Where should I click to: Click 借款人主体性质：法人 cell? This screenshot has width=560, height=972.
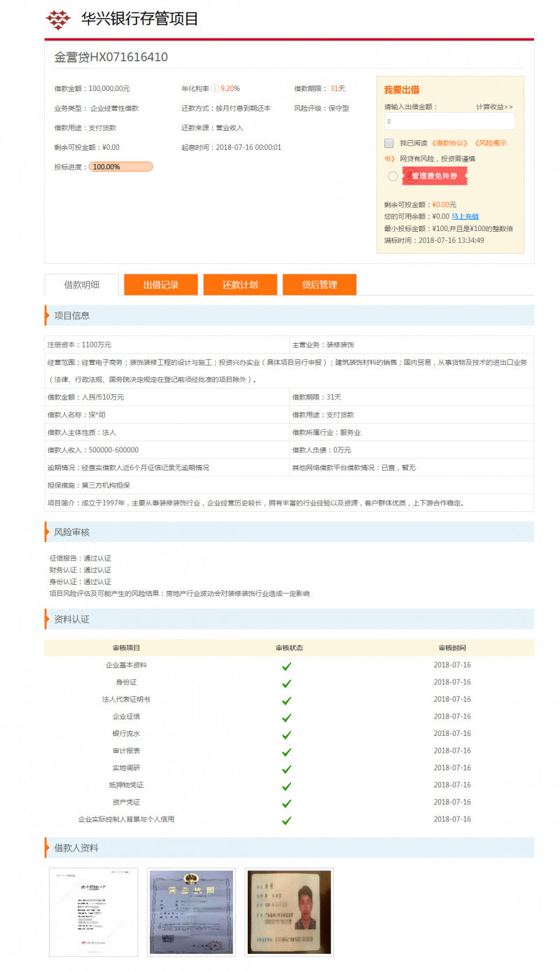tap(167, 432)
